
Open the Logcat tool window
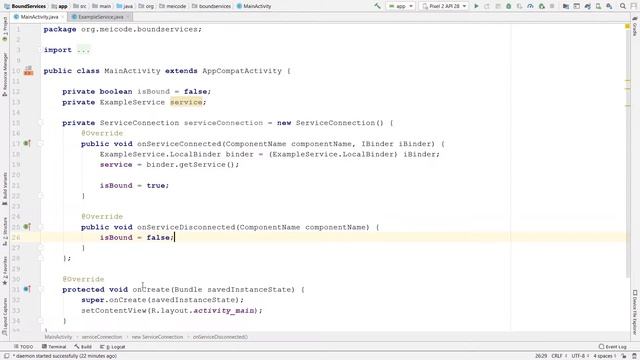[113, 347]
